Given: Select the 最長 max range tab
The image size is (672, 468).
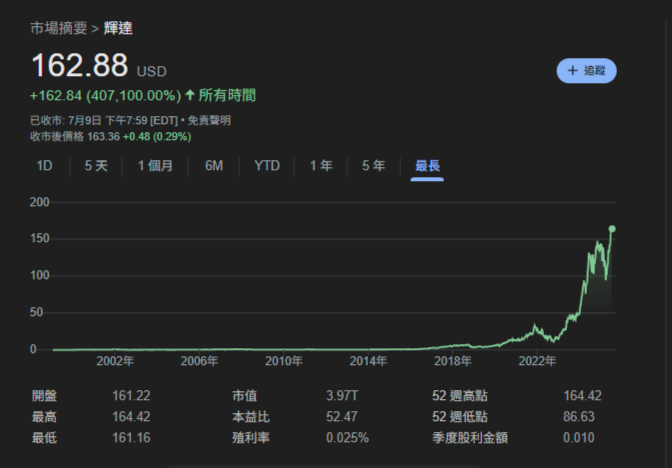Looking at the screenshot, I should [427, 166].
